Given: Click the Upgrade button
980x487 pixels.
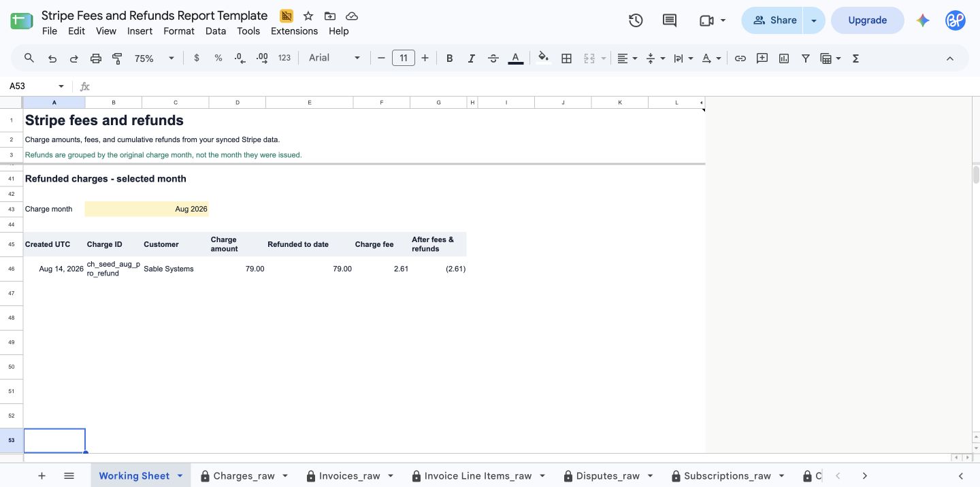Looking at the screenshot, I should [x=868, y=20].
